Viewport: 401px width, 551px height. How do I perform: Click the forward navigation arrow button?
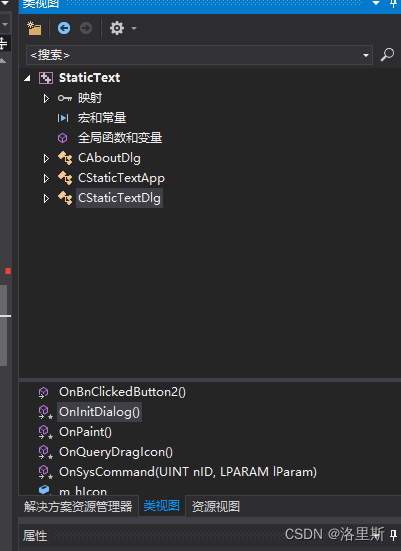pos(86,28)
